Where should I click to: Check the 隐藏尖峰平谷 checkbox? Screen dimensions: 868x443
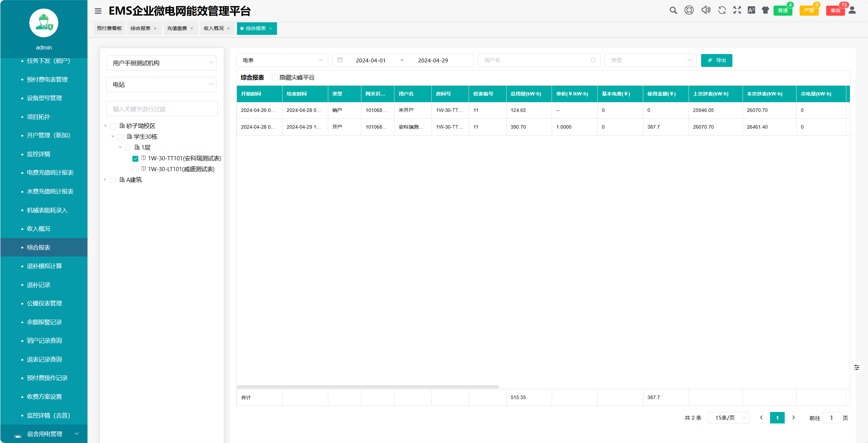pos(275,78)
